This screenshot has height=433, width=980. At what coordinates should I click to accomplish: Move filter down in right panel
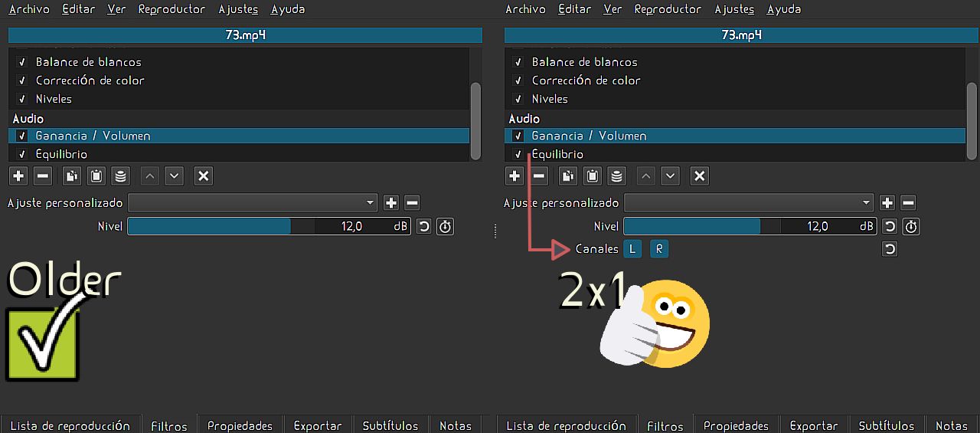[x=671, y=176]
